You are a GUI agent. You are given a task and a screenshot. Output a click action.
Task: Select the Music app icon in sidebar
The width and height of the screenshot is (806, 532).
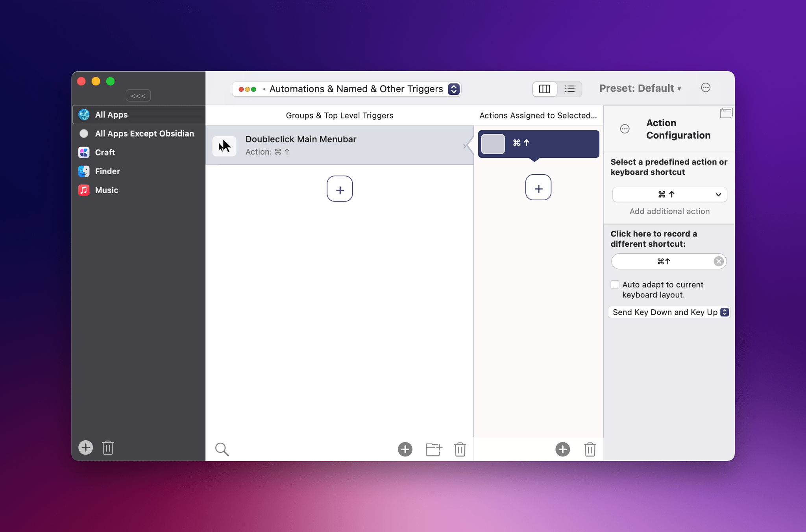pyautogui.click(x=84, y=190)
